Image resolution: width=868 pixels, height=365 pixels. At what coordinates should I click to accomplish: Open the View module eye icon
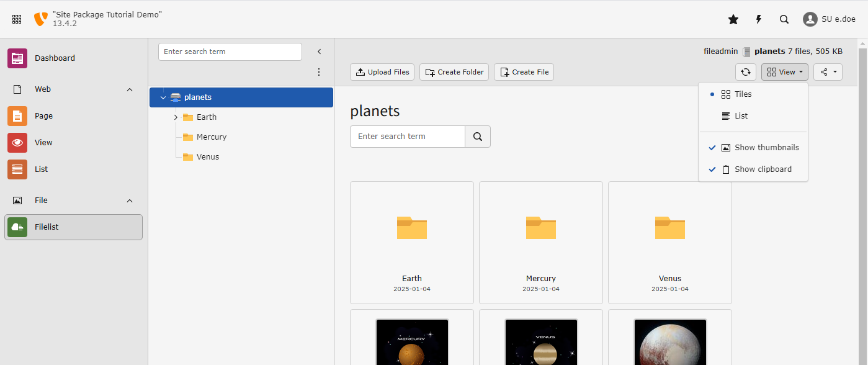pyautogui.click(x=17, y=142)
